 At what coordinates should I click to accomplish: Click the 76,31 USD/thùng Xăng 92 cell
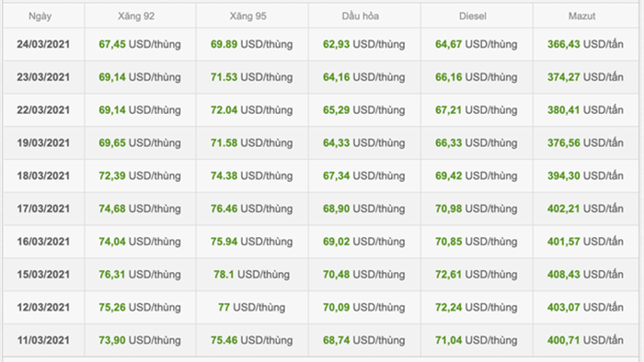140,275
